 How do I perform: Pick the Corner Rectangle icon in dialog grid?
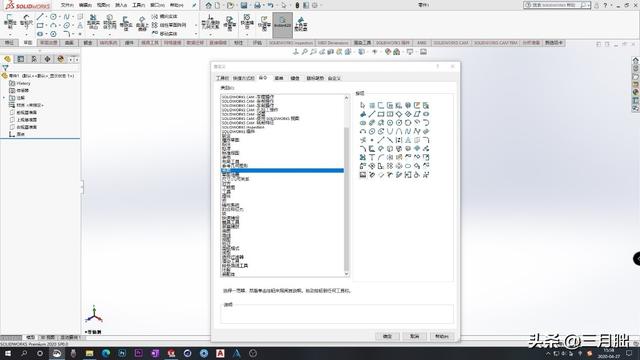coord(380,114)
